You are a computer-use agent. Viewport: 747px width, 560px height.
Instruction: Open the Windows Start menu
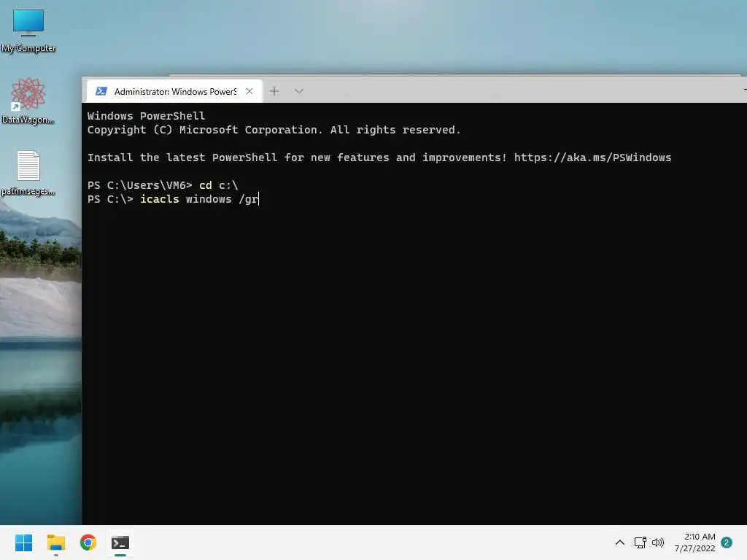(23, 542)
